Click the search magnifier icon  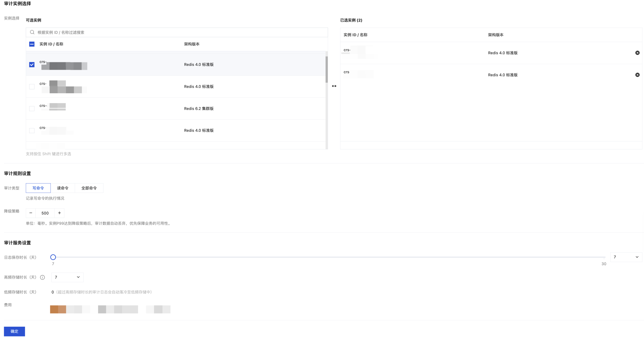tap(32, 32)
